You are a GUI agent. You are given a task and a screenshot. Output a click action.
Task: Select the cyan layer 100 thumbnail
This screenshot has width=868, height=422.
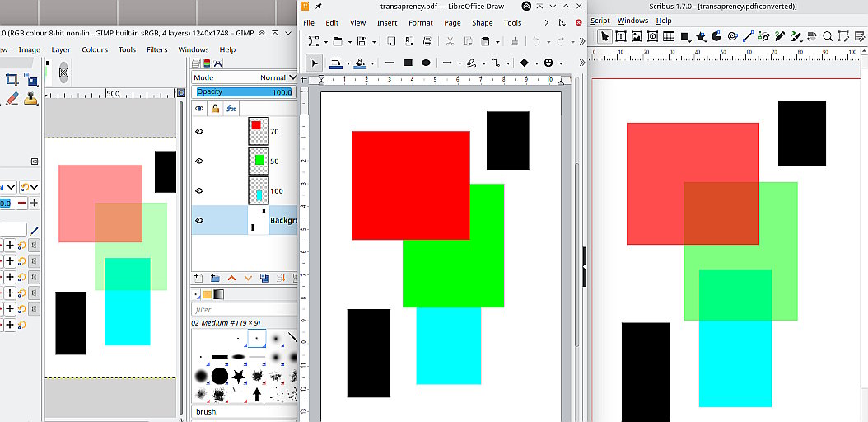pos(258,190)
